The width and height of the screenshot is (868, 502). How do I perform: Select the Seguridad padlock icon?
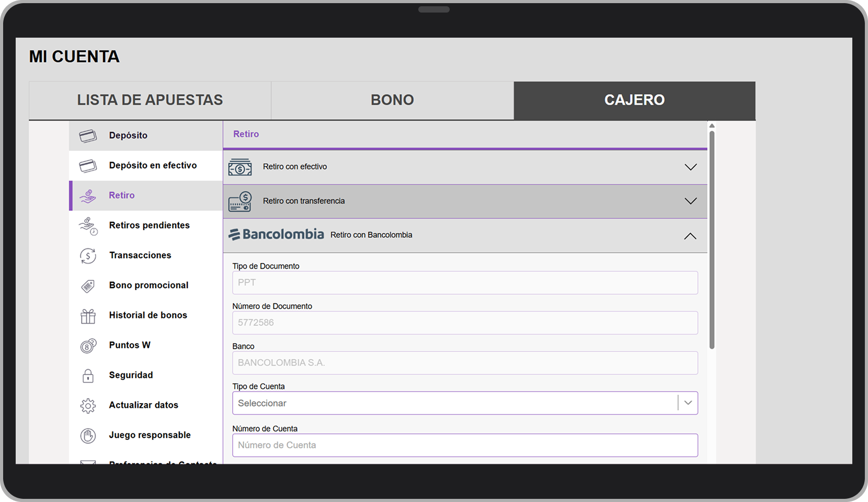pos(88,375)
